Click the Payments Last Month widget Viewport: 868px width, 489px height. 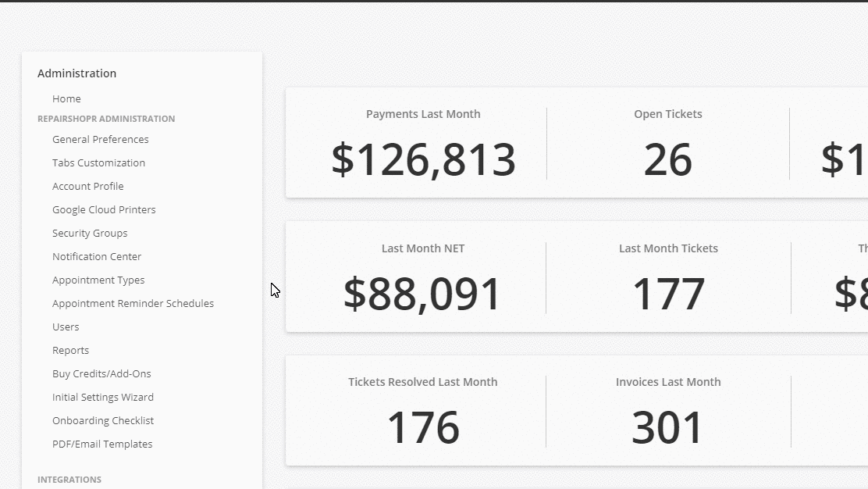pyautogui.click(x=423, y=145)
